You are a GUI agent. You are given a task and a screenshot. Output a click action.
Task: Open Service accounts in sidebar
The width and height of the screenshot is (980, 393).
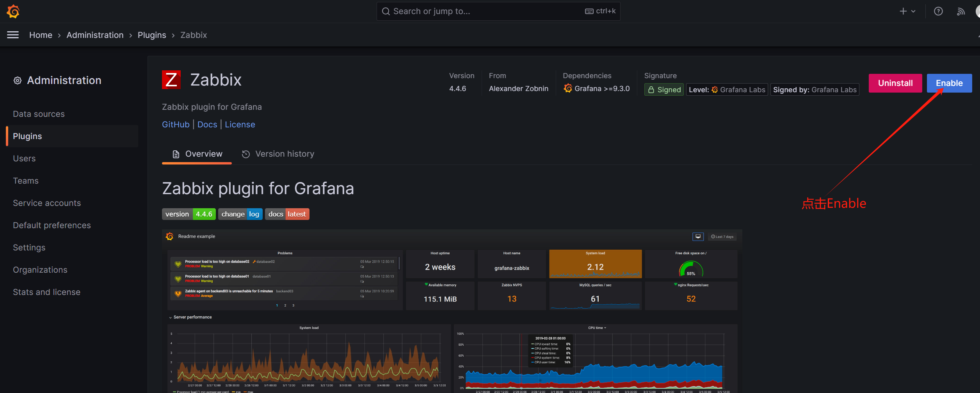pos(47,203)
